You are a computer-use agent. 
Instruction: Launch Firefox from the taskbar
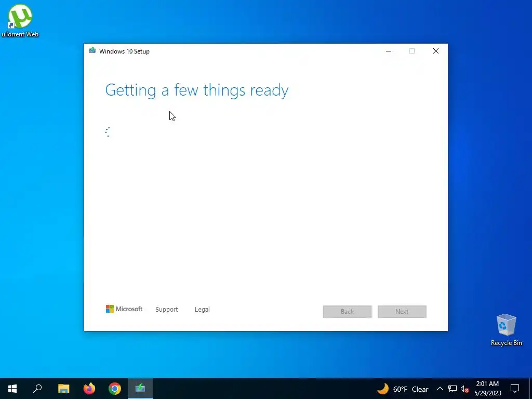coord(89,389)
